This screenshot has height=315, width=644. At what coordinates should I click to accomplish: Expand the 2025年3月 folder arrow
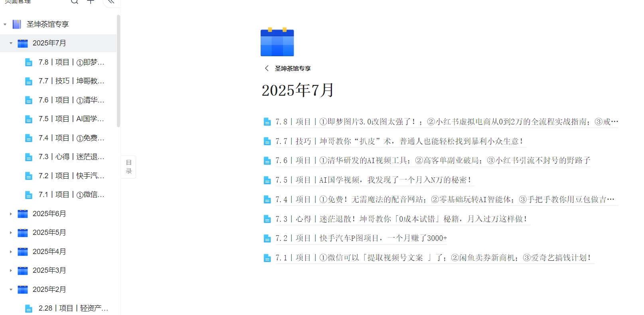[11, 270]
